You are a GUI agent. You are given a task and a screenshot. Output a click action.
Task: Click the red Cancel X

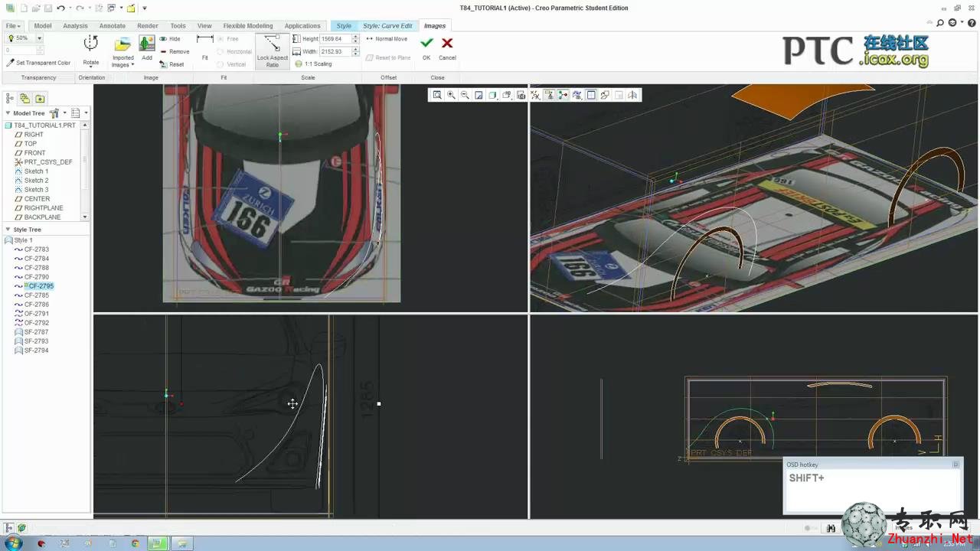[x=447, y=44]
